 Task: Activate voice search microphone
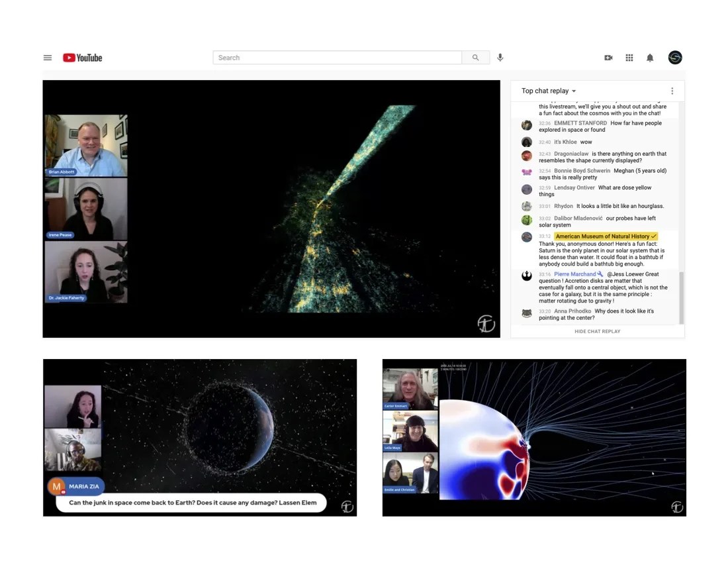coord(500,58)
